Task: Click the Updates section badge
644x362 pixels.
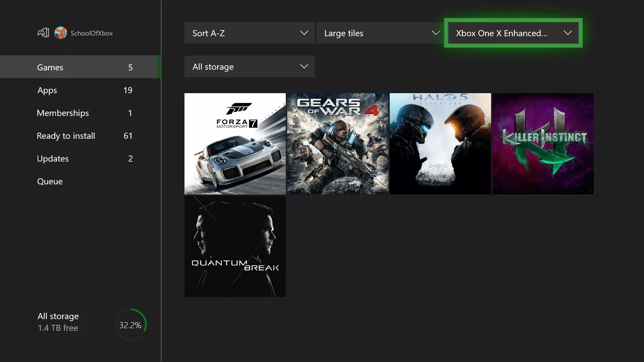Action: (x=130, y=158)
